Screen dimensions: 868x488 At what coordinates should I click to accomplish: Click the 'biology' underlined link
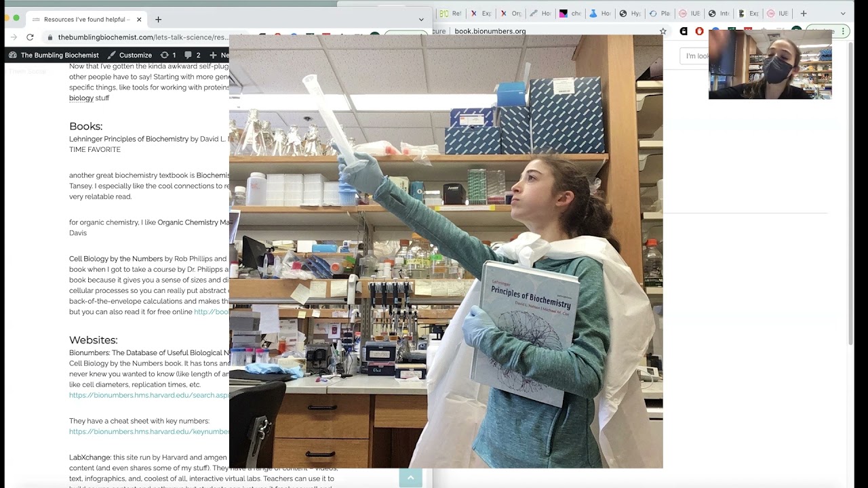click(81, 98)
